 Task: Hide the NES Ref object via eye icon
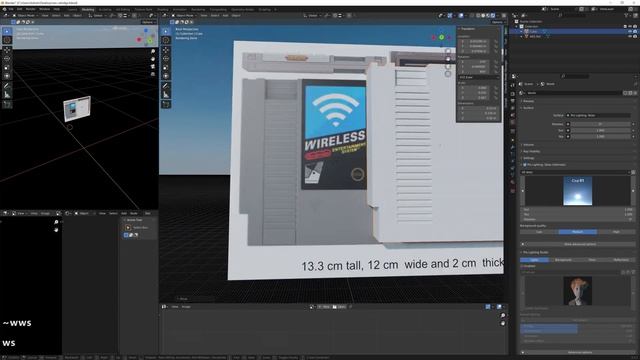point(630,36)
